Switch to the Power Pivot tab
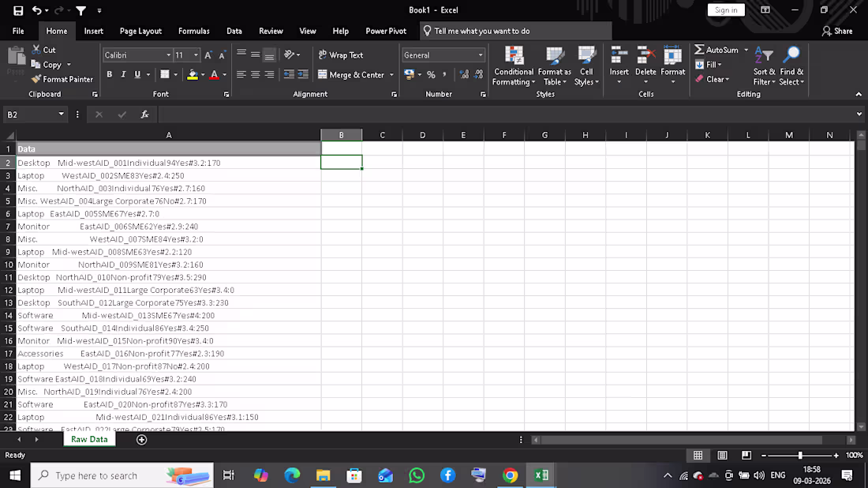The height and width of the screenshot is (488, 868). pyautogui.click(x=386, y=31)
